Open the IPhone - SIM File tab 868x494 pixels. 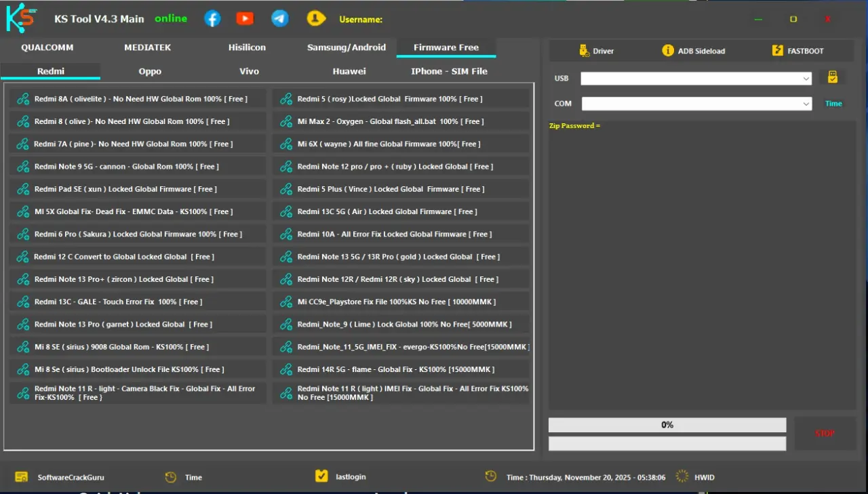[x=449, y=71]
